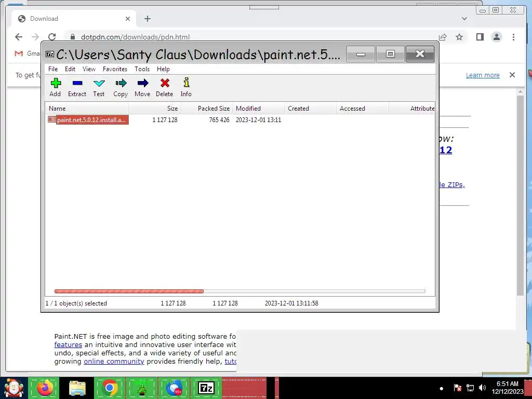
Task: Sort by the Modified column header
Action: [x=259, y=109]
